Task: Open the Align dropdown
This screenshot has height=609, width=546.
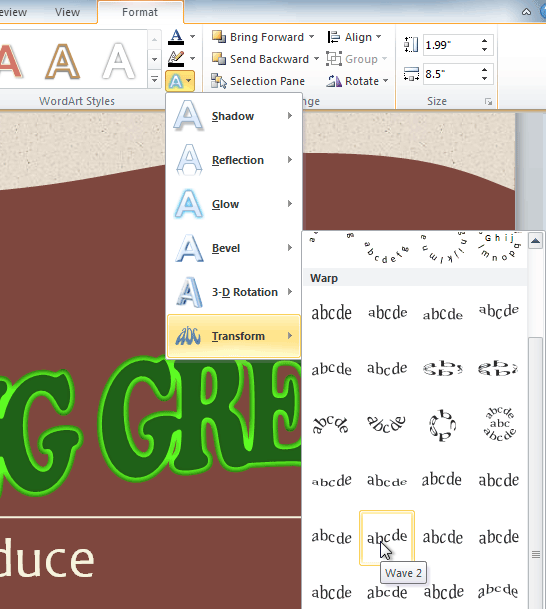Action: (354, 37)
